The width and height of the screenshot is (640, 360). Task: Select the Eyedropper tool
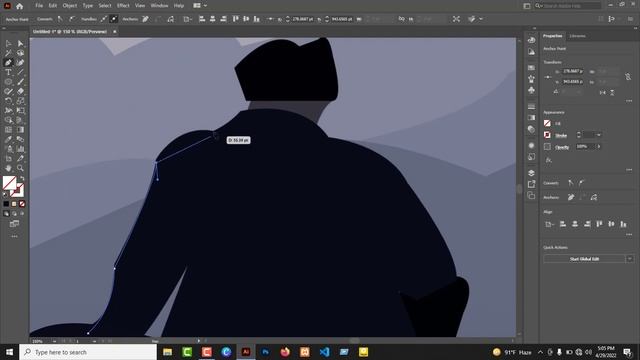pyautogui.click(x=8, y=139)
